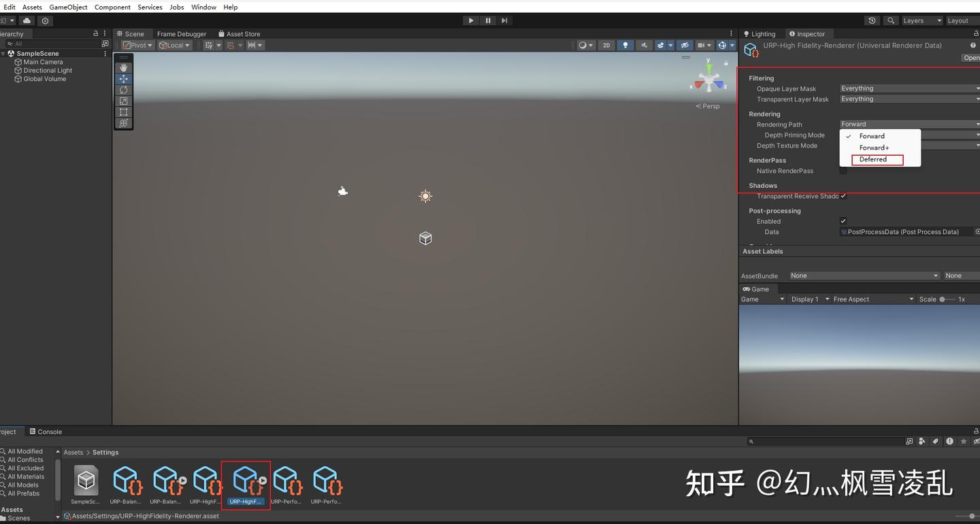Open the Free Aspect dropdown
980x524 pixels.
(873, 299)
